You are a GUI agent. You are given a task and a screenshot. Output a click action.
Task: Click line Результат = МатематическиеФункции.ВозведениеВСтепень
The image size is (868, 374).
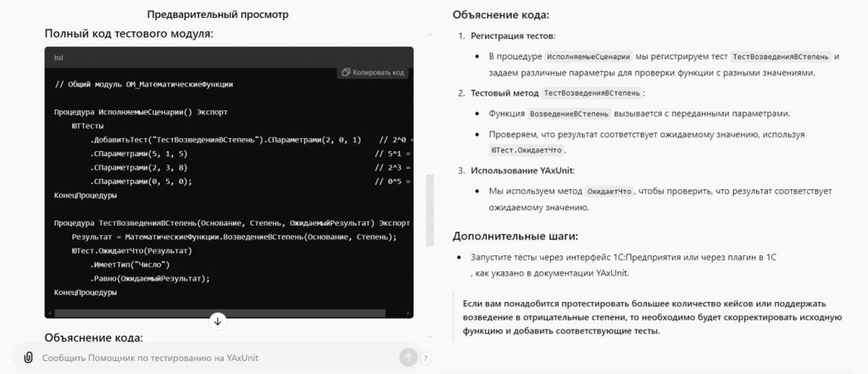tap(235, 237)
